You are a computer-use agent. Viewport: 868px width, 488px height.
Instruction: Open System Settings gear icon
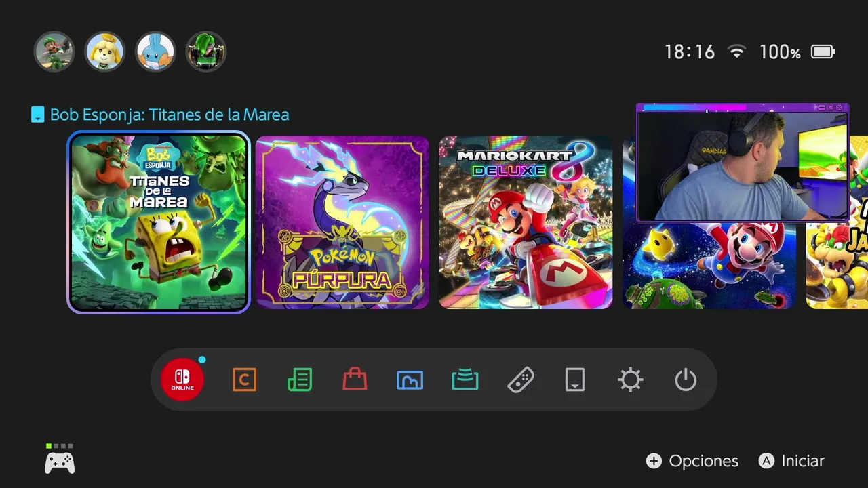click(631, 380)
